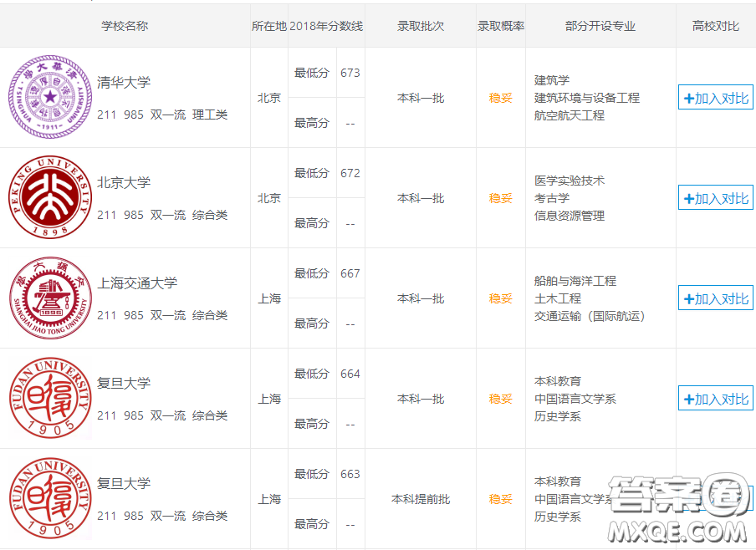The width and height of the screenshot is (756, 550).
Task: Click 土木工程 major text
Action: pos(557,298)
